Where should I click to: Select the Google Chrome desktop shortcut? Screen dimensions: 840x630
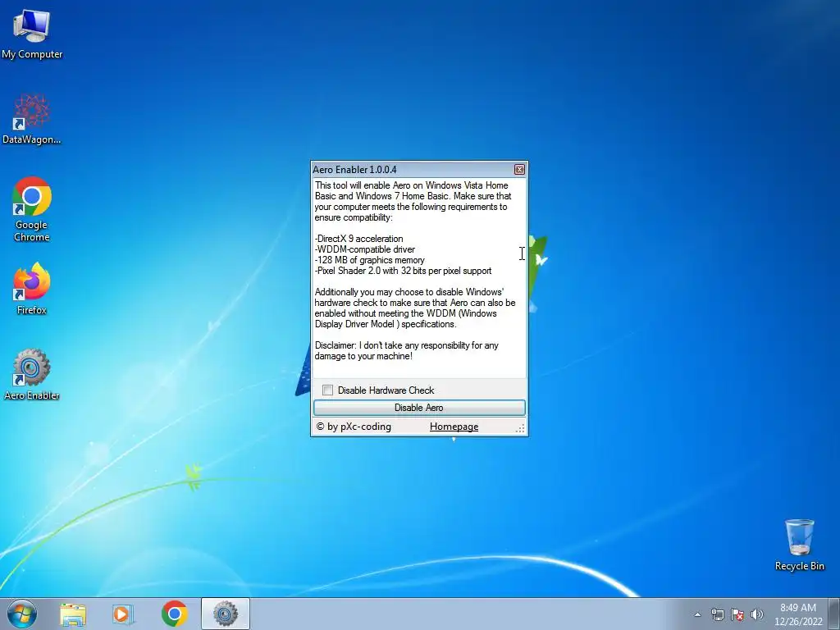(x=32, y=209)
